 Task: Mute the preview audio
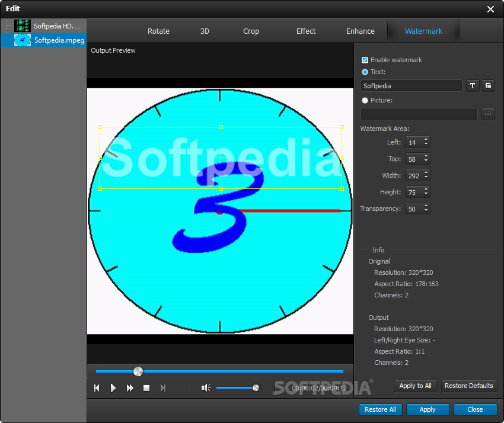click(x=206, y=388)
